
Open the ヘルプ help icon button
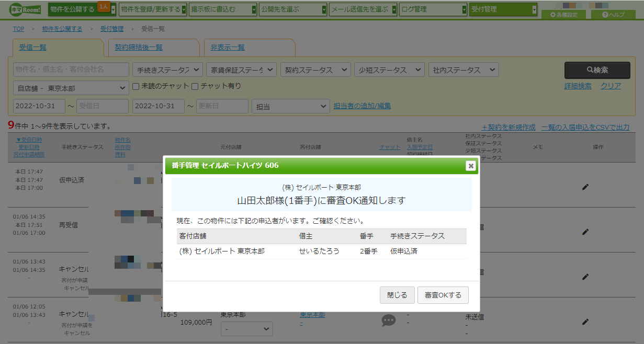613,15
